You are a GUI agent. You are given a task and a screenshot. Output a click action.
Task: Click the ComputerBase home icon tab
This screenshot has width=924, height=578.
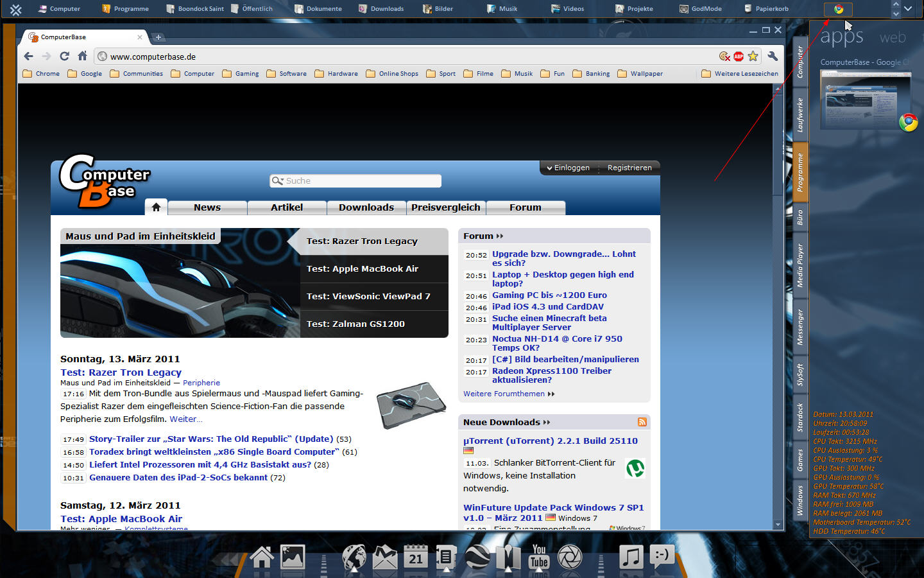[156, 207]
